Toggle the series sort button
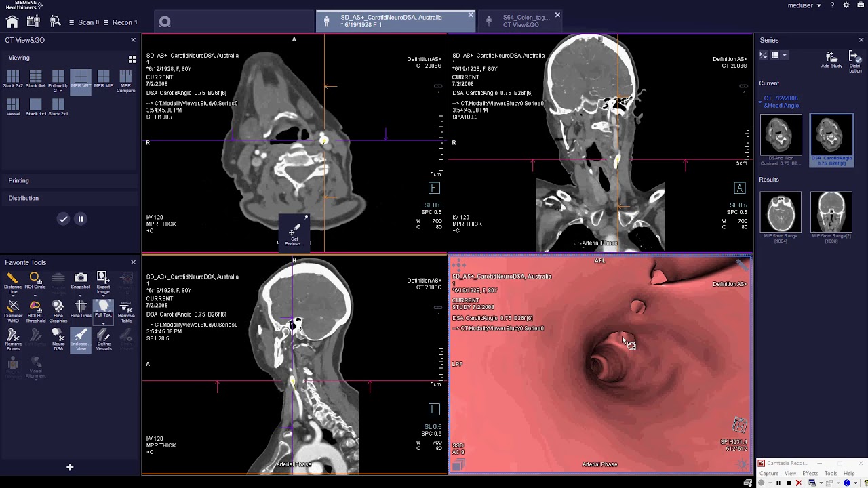 point(764,56)
